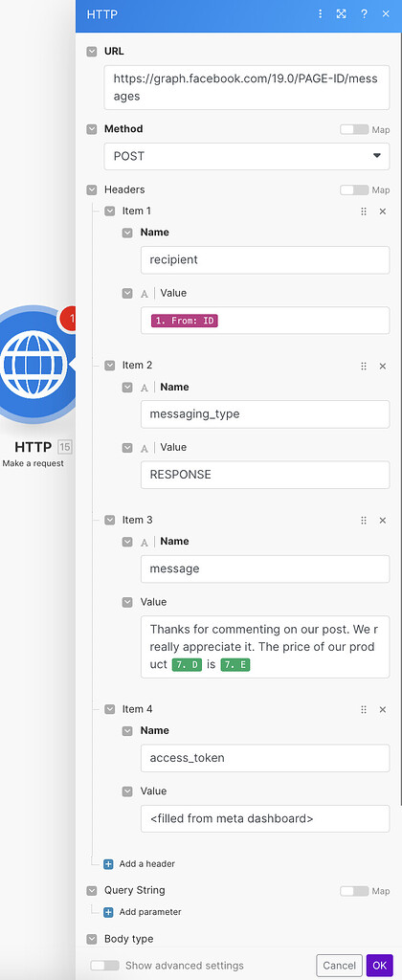Enable Show advanced settings
Image resolution: width=402 pixels, height=980 pixels.
point(104,966)
